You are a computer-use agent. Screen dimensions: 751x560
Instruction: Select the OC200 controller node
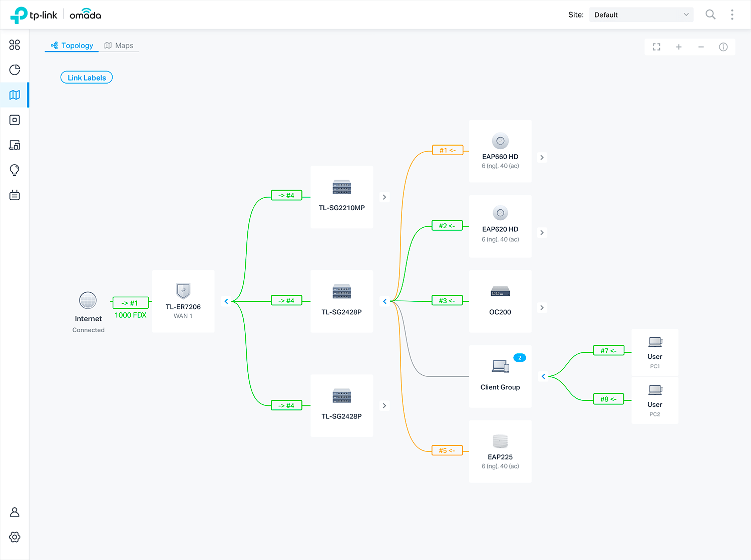[500, 301]
